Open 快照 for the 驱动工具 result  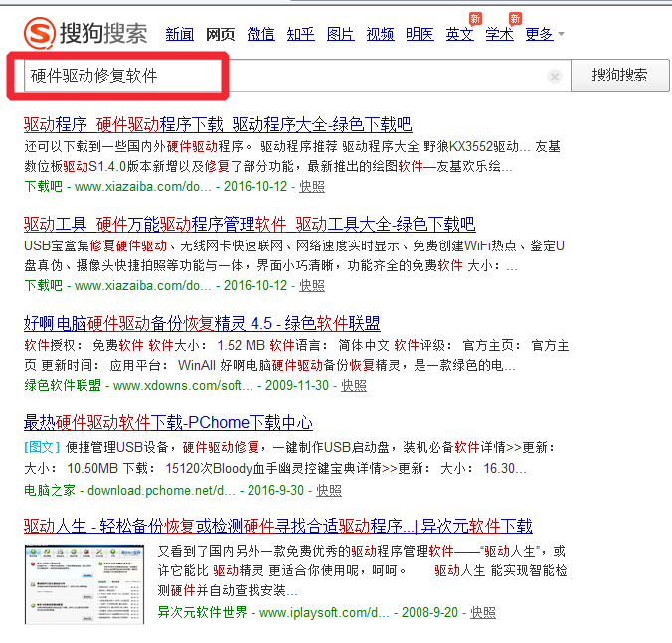point(312,286)
